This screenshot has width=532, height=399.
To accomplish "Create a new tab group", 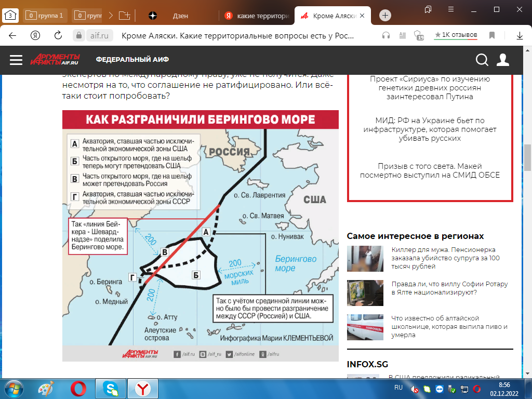I will [125, 15].
